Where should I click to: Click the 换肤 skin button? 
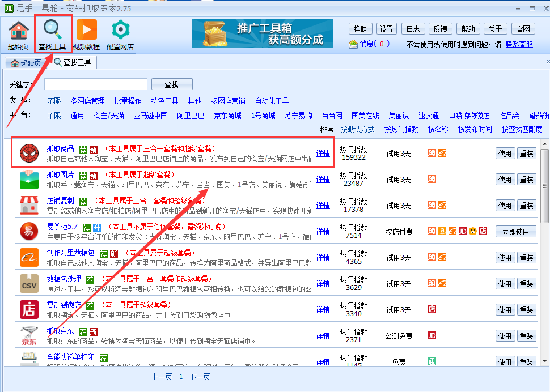click(360, 29)
